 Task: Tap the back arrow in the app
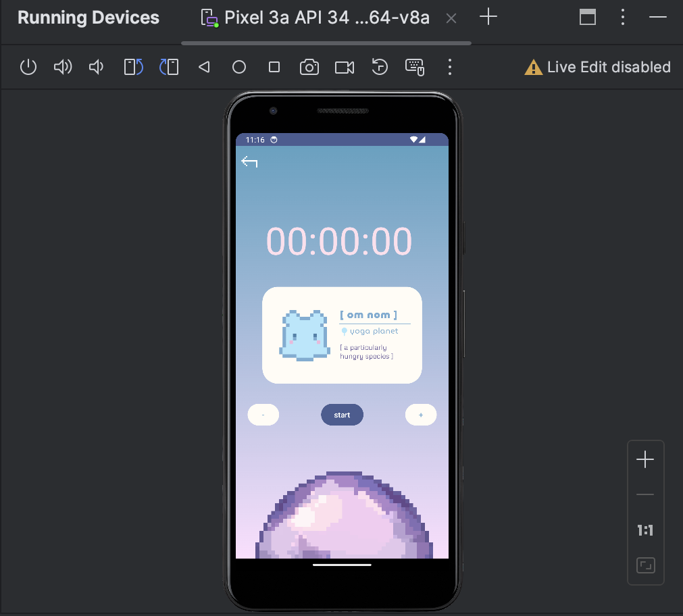249,161
